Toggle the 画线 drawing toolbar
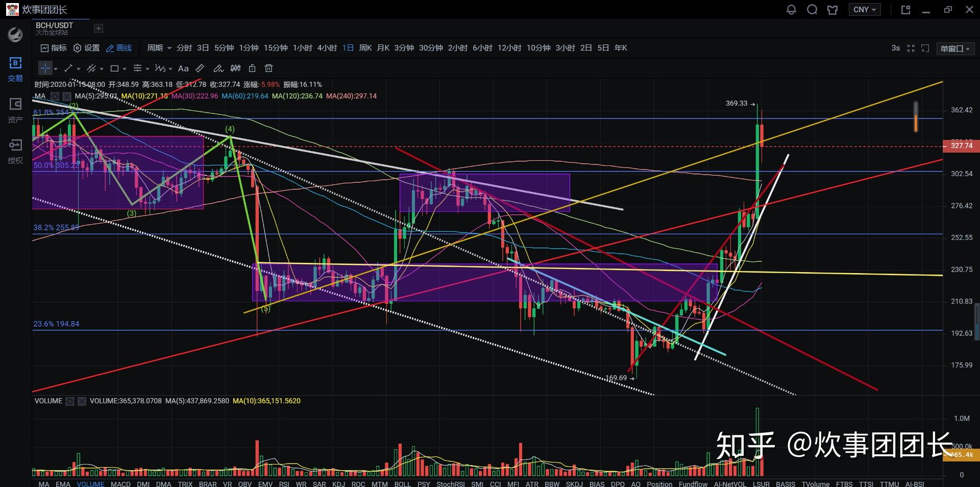The height and width of the screenshot is (487, 980). 119,48
